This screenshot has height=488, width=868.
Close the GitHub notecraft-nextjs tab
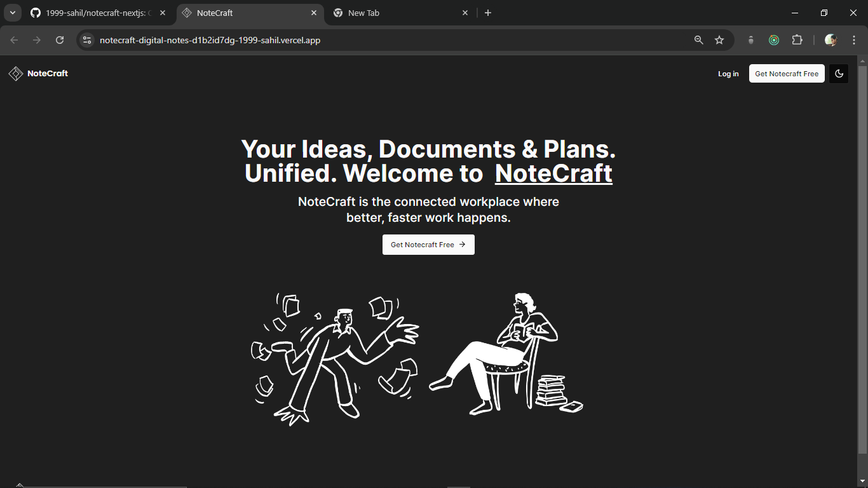(163, 13)
